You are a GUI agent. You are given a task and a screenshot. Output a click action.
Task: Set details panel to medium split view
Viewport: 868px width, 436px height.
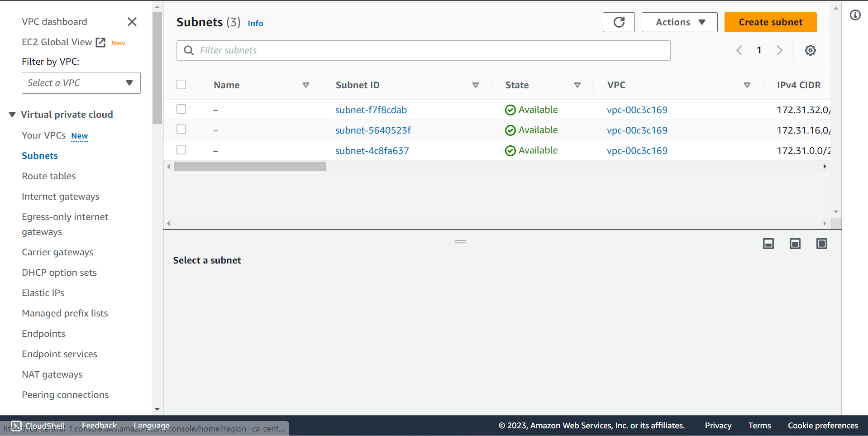(795, 244)
